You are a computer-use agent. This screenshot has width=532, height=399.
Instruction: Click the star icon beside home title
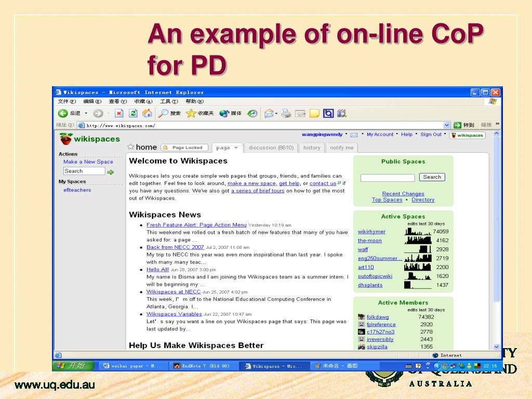tap(130, 147)
